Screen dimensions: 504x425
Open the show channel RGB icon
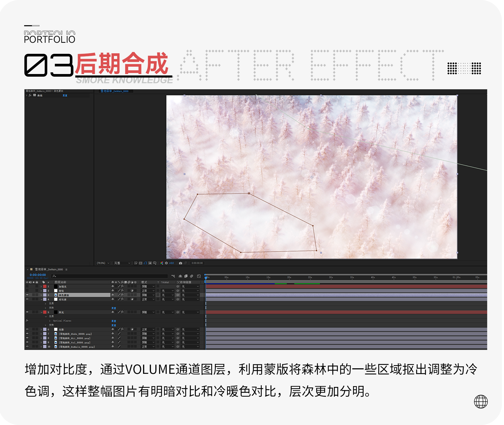tap(161, 263)
